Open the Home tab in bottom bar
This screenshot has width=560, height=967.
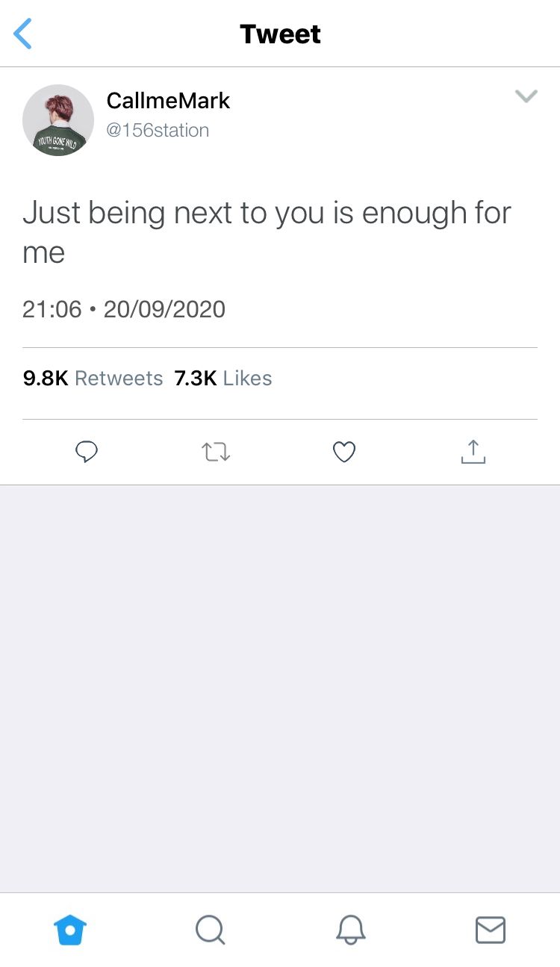(x=70, y=930)
